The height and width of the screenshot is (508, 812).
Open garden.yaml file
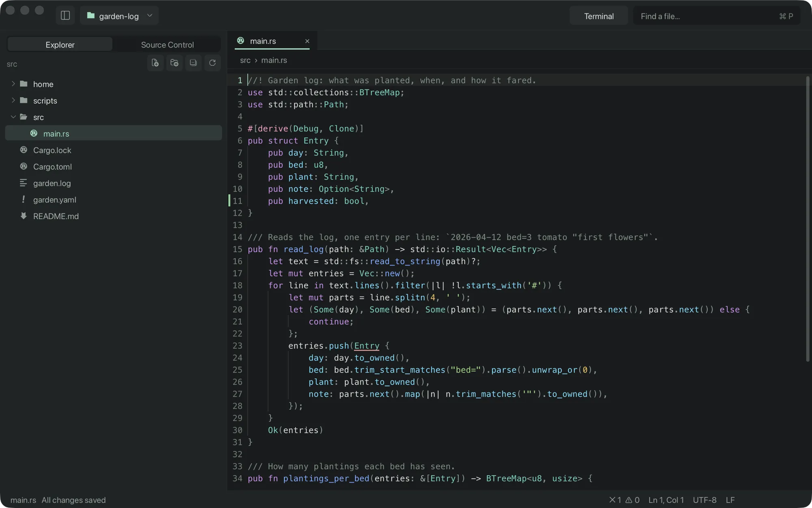pos(114,200)
